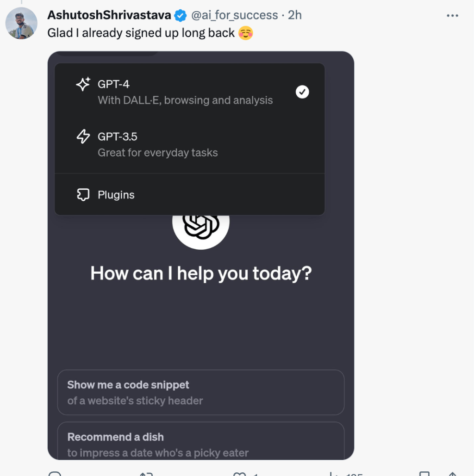Open the author's profile avatar
The image size is (474, 476).
(21, 23)
